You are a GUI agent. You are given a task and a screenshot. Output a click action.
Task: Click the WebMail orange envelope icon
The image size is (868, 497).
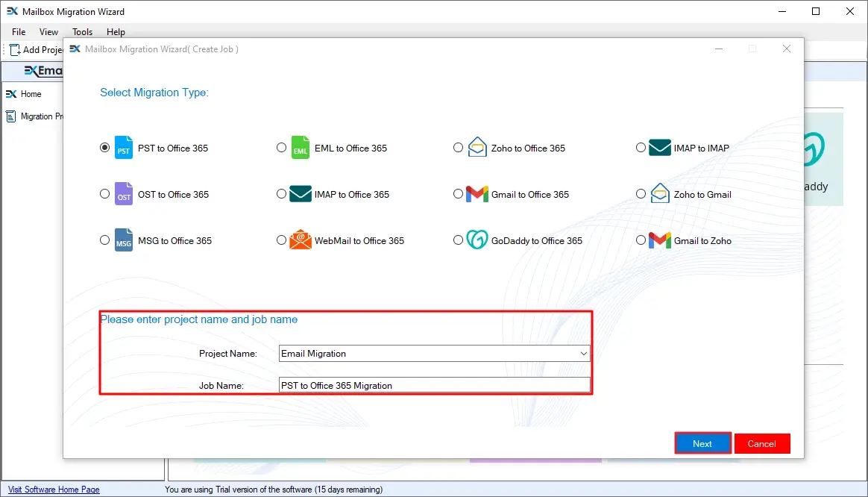coord(299,240)
